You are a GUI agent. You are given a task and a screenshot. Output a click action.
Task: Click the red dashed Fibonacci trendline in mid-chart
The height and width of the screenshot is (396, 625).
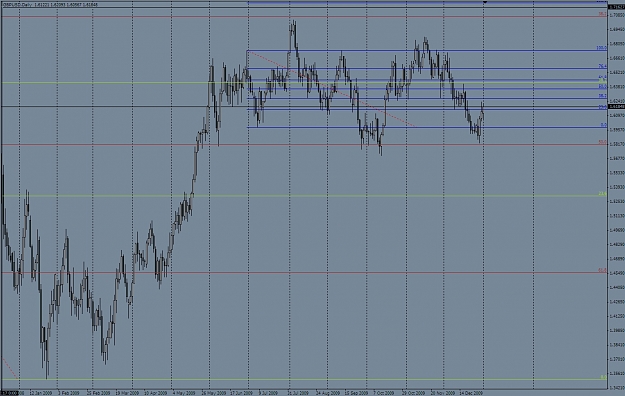(331, 89)
